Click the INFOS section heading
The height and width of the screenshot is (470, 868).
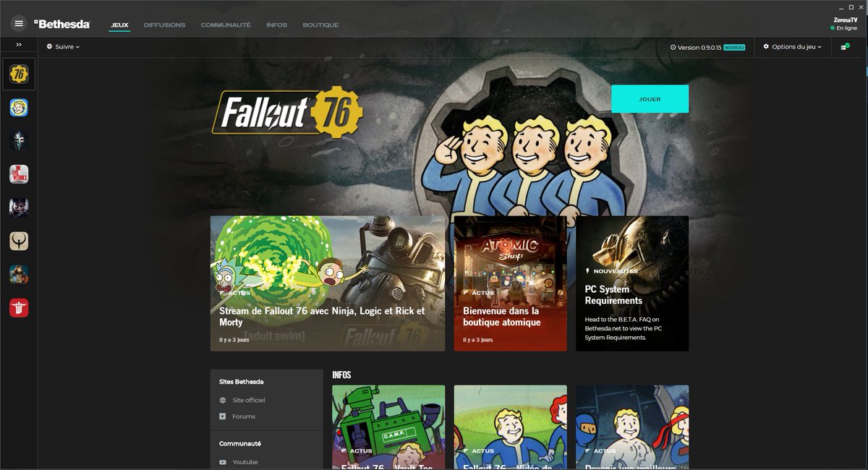coord(341,375)
